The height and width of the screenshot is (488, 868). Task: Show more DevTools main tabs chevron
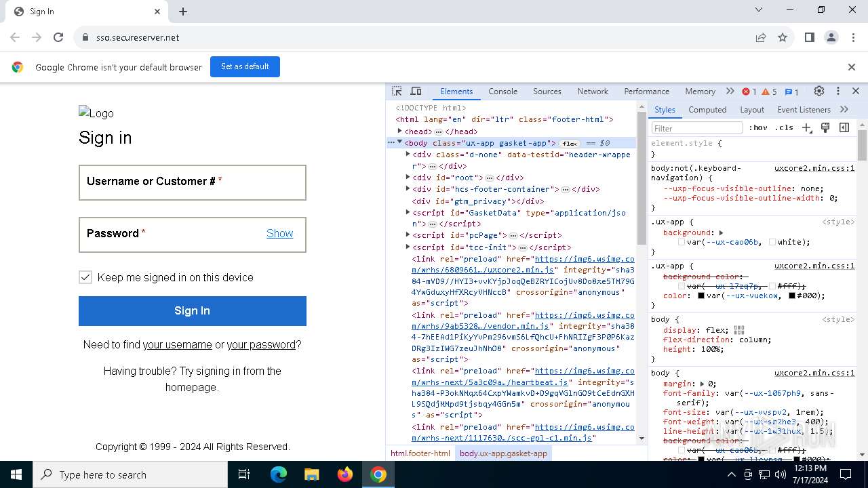click(x=730, y=91)
